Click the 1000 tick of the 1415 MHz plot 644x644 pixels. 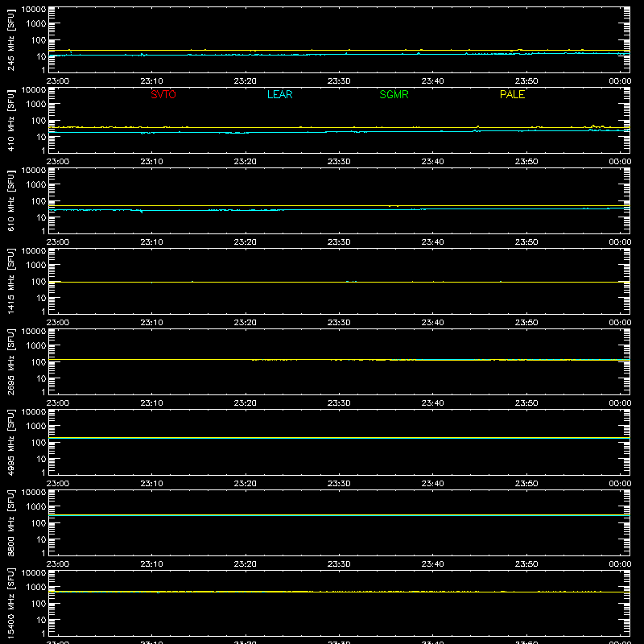coord(36,266)
